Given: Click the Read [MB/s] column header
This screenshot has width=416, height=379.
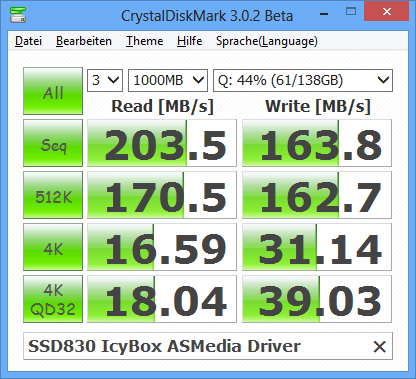Looking at the screenshot, I should pos(162,107).
